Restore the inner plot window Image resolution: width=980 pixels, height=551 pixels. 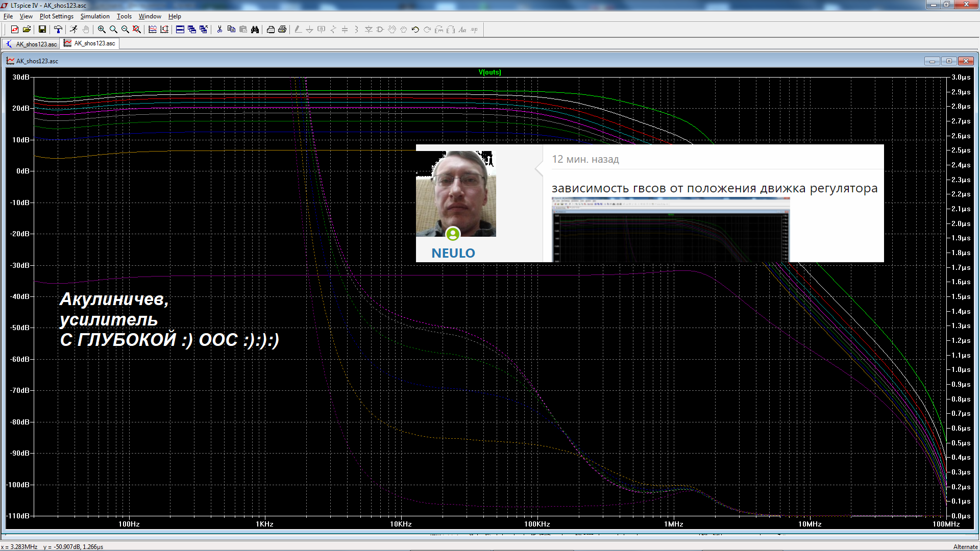pos(949,61)
